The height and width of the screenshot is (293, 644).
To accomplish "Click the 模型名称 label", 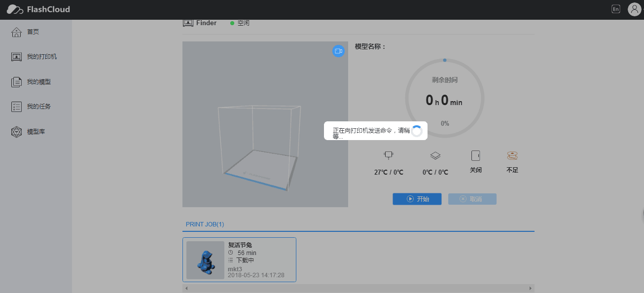I will pyautogui.click(x=370, y=46).
